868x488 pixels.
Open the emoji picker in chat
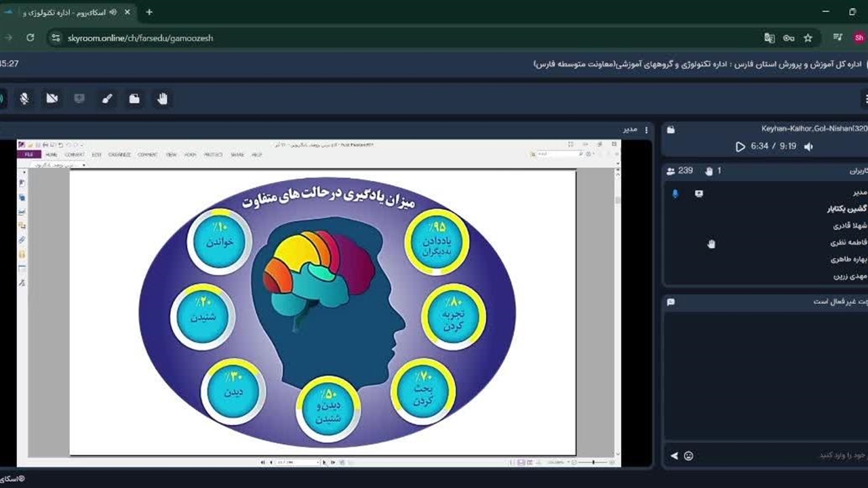coord(689,455)
